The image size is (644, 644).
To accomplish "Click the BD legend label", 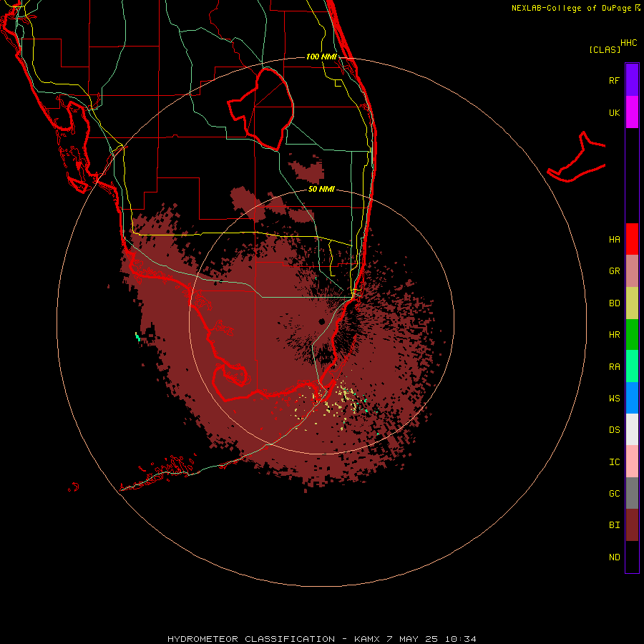I will tap(614, 303).
